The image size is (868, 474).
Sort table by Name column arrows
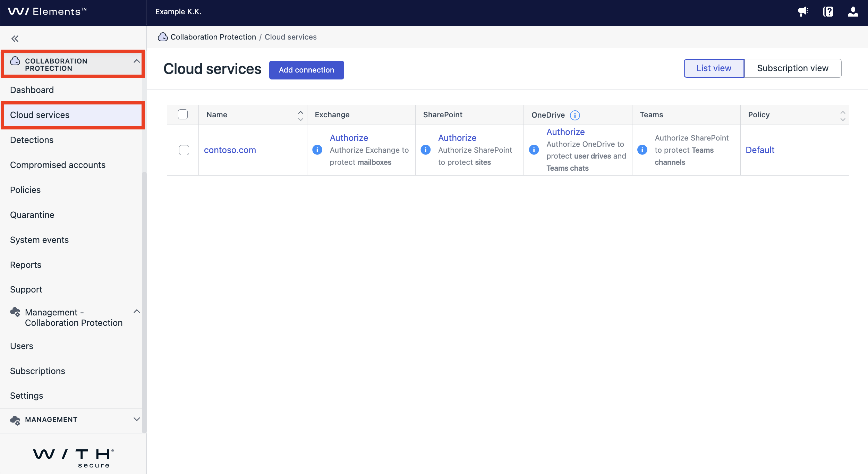tap(300, 116)
